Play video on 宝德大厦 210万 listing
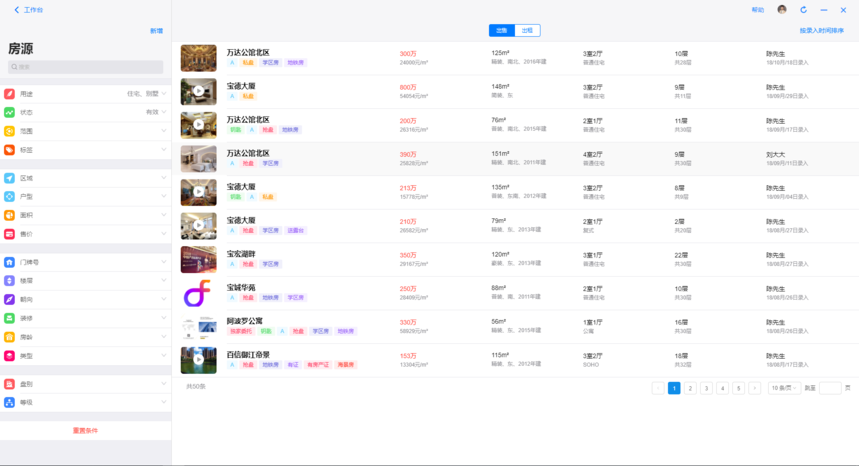This screenshot has height=466, width=859. pos(198,225)
